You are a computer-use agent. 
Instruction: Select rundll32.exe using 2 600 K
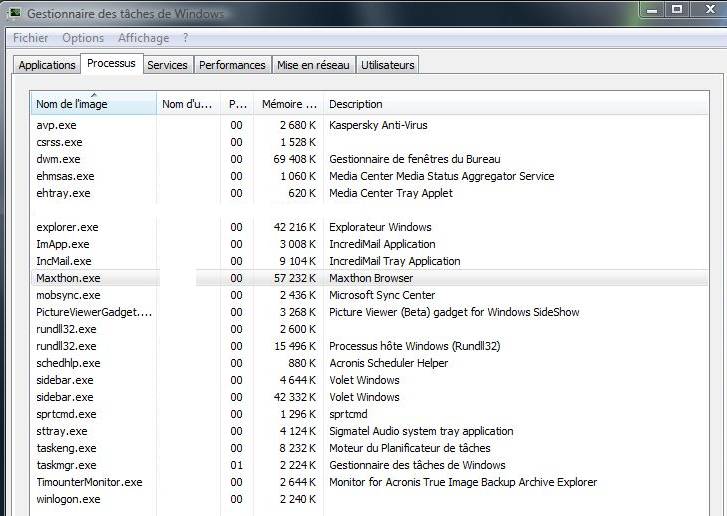click(x=370, y=329)
